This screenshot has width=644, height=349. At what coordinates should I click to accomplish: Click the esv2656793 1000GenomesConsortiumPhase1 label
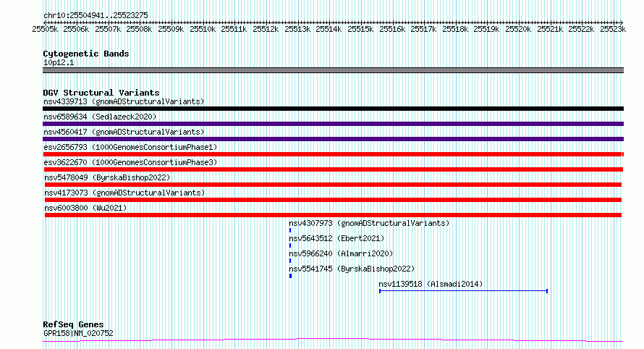(130, 147)
